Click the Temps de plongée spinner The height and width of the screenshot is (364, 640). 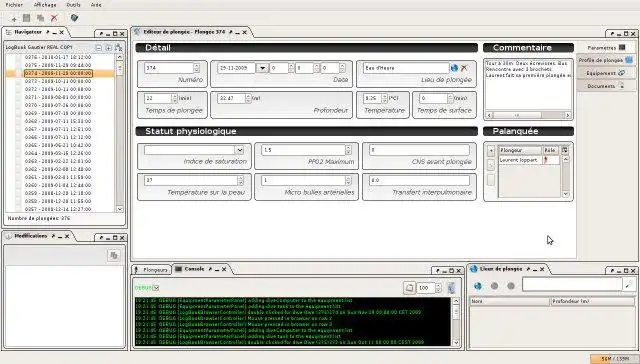pos(175,98)
